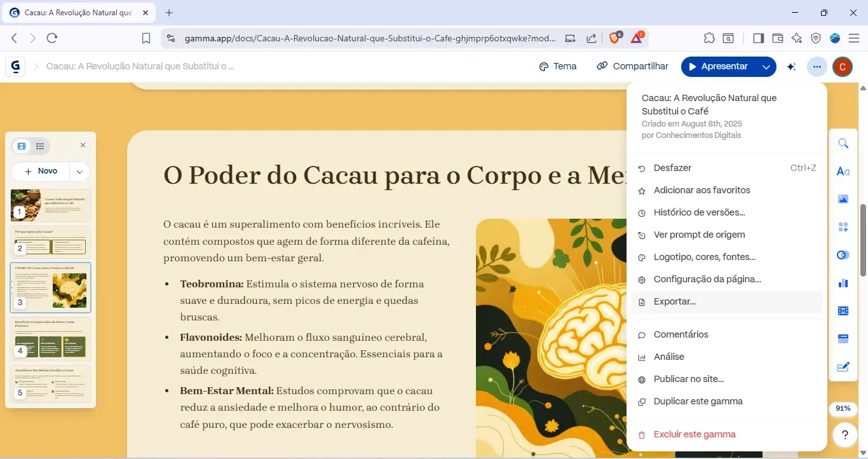The image size is (868, 459).
Task: Open the charts bar-graph tool
Action: click(x=843, y=283)
